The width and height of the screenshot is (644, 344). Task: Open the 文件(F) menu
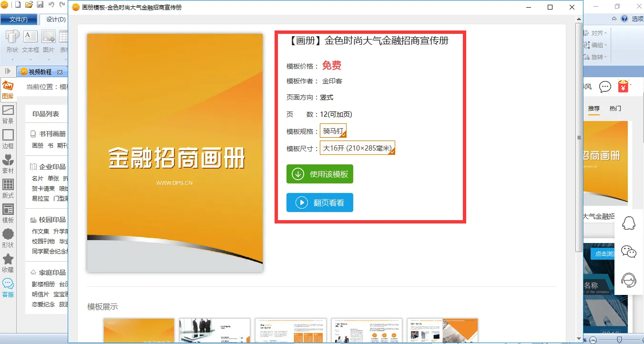pos(19,20)
